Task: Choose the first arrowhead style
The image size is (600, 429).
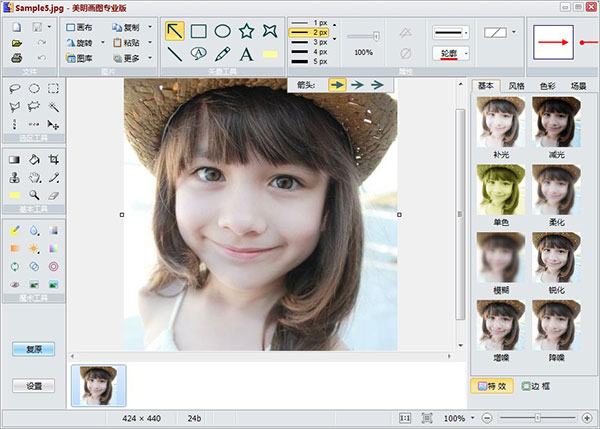Action: tap(336, 86)
